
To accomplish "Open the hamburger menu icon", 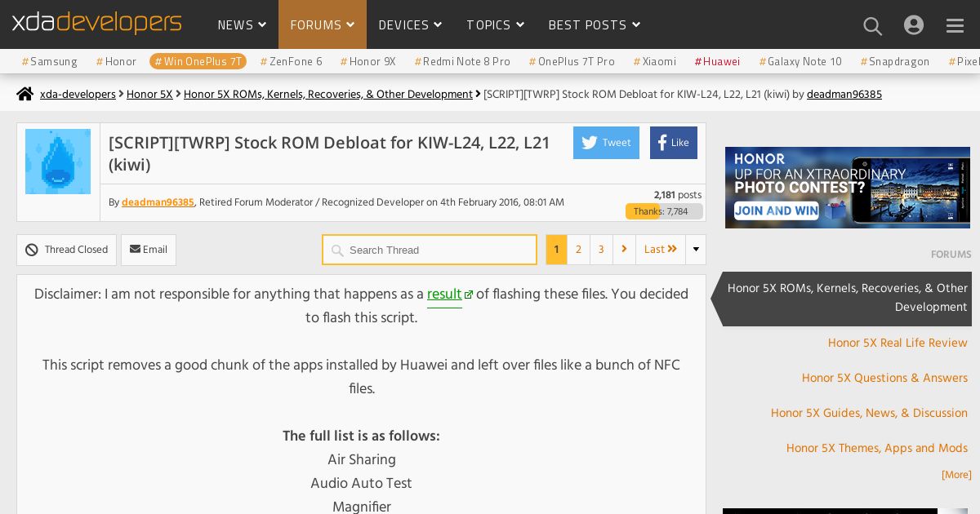I will [x=955, y=26].
